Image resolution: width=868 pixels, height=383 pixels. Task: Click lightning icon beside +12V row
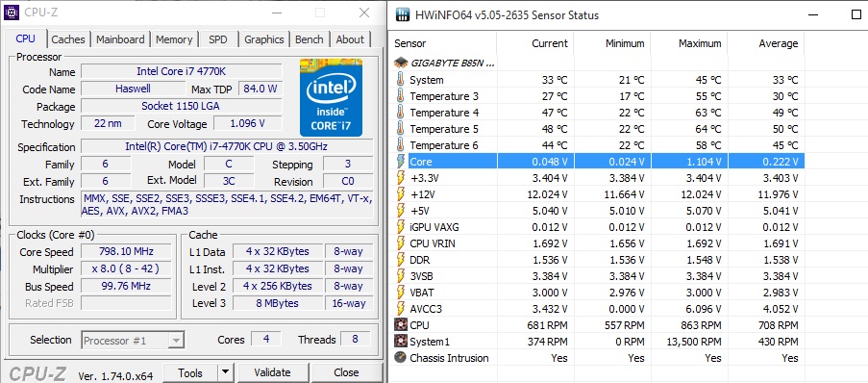[400, 194]
